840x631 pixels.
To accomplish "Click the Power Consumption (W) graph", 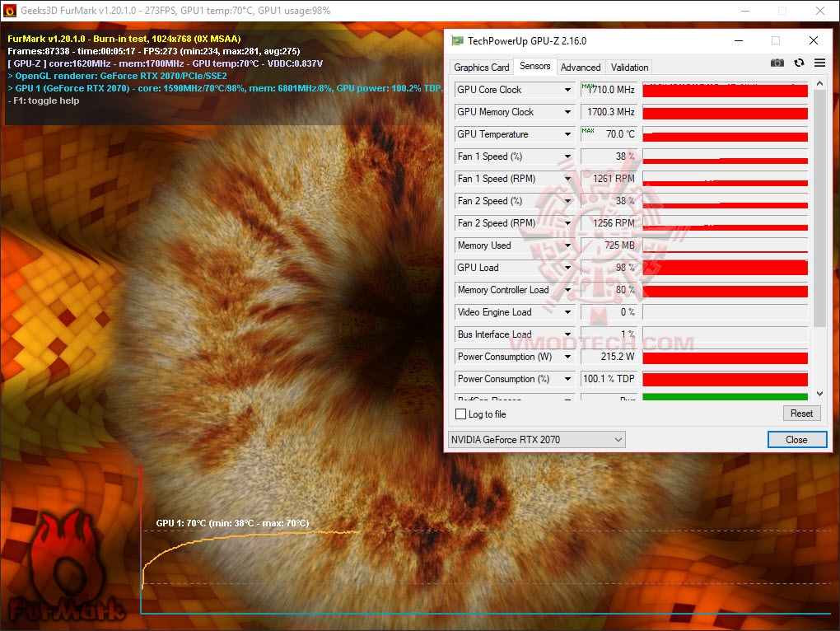I will click(x=725, y=356).
